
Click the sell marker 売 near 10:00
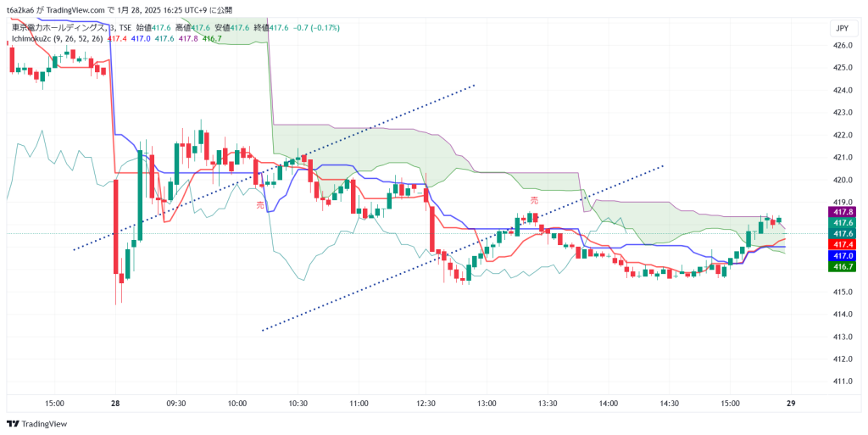tap(260, 204)
